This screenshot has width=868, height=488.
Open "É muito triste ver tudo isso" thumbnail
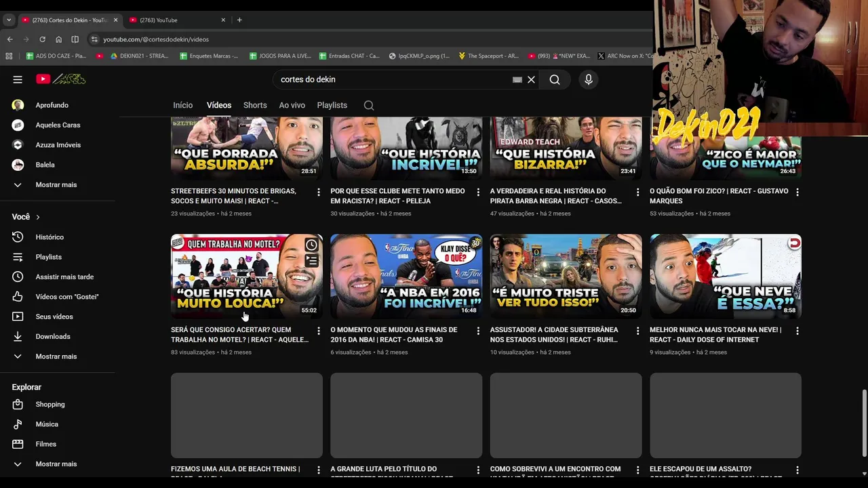click(x=566, y=277)
